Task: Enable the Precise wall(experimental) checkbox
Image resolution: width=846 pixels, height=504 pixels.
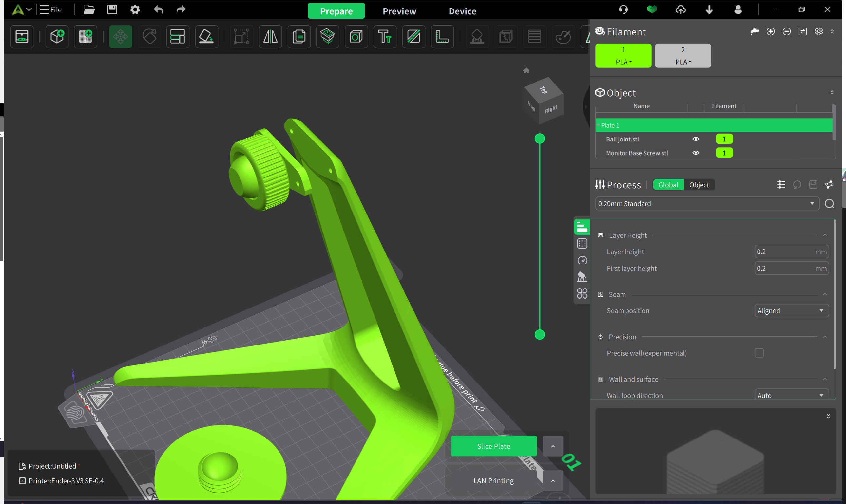Action: (759, 353)
